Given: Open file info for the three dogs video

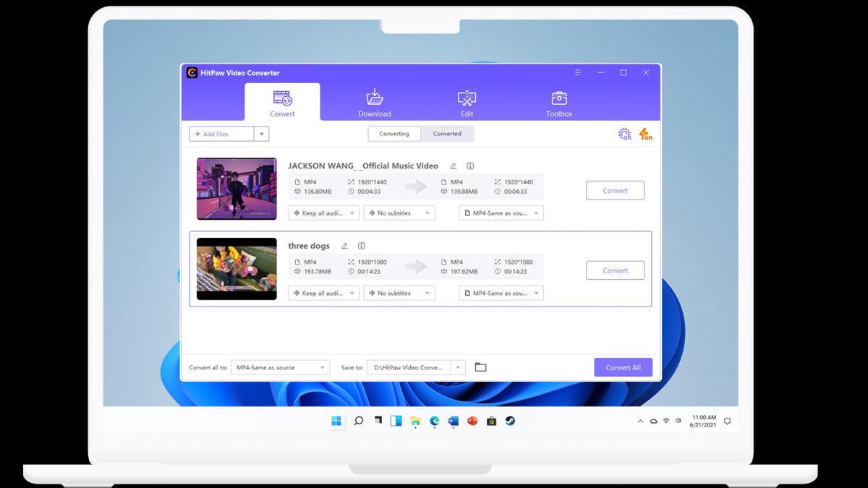Looking at the screenshot, I should pyautogui.click(x=360, y=246).
